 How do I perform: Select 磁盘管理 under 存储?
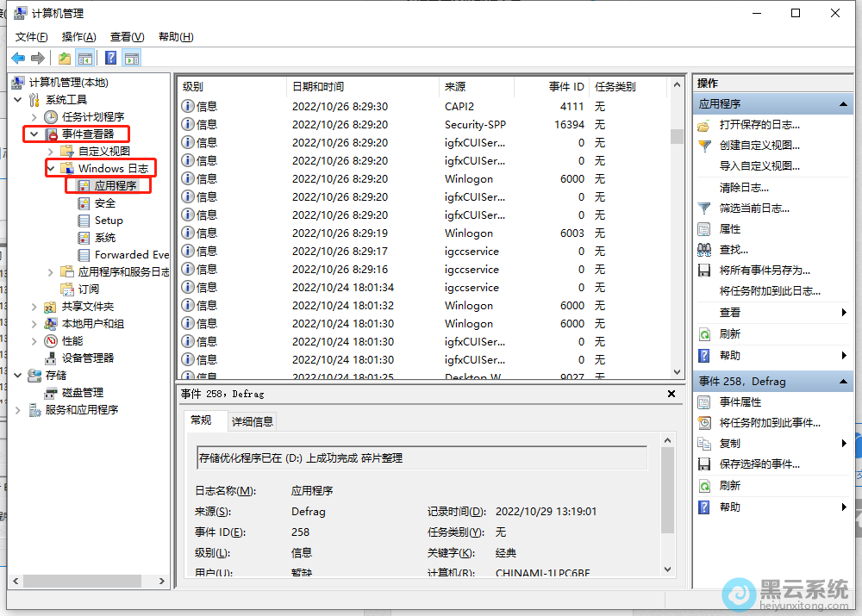point(83,392)
